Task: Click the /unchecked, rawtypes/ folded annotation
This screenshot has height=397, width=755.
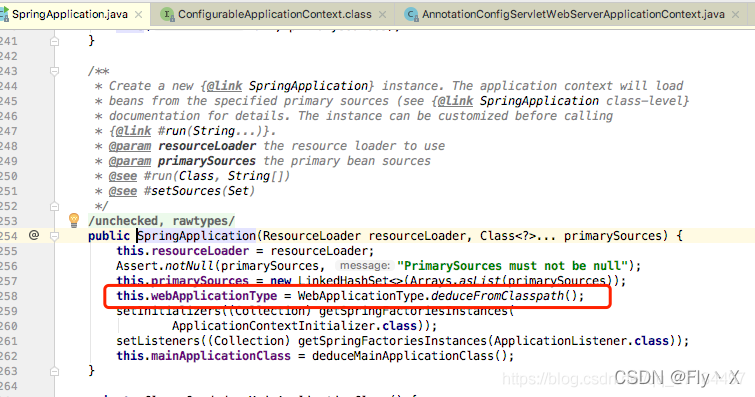Action: pyautogui.click(x=161, y=221)
